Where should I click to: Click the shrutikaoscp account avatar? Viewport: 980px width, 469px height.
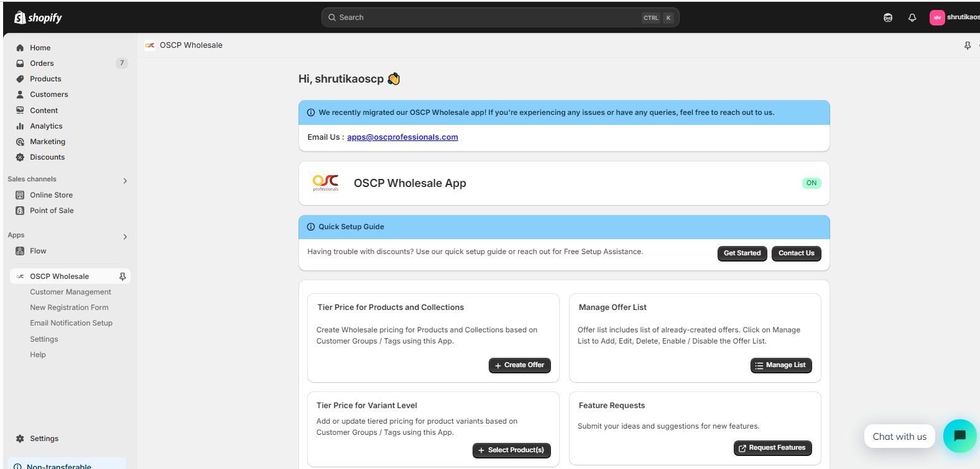[x=937, y=17]
